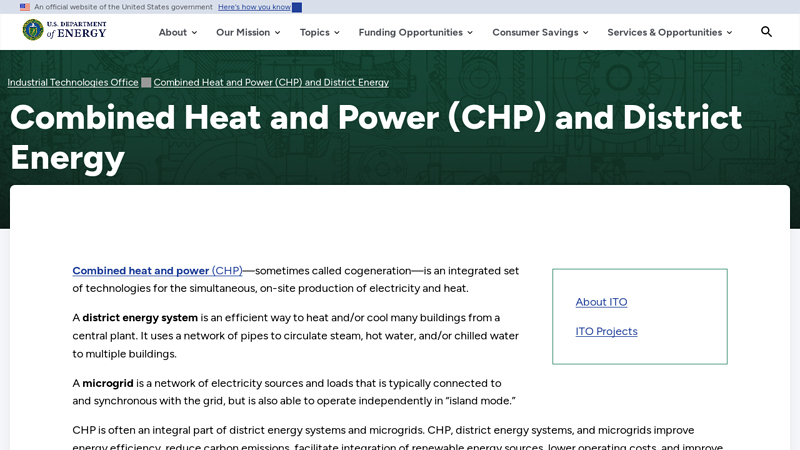Click the U.S. Department of Energy logo
The height and width of the screenshot is (450, 800).
(64, 30)
